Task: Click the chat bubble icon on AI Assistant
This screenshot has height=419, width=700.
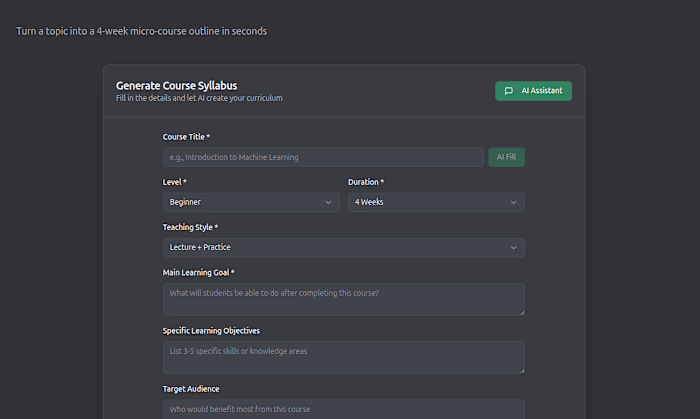Action: pyautogui.click(x=509, y=91)
